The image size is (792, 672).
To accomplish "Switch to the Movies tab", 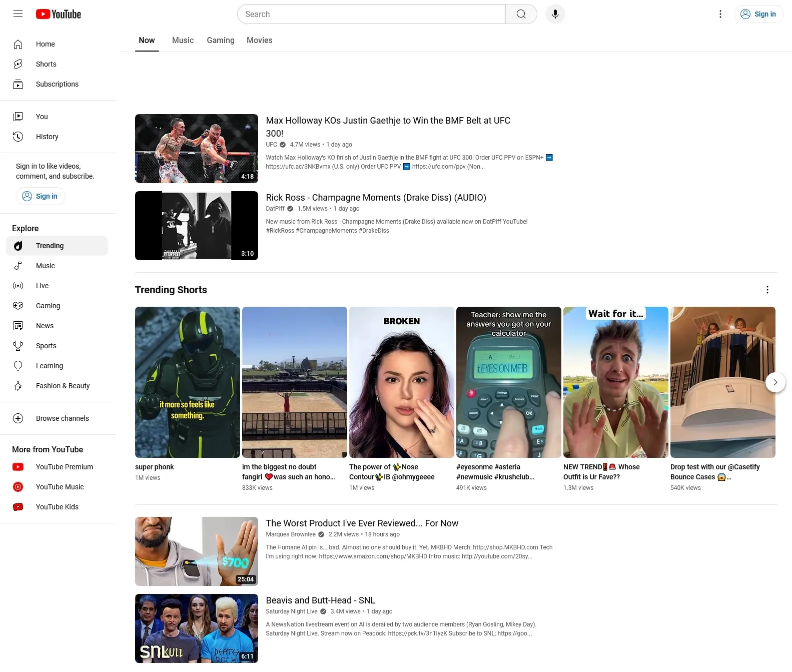I will [x=259, y=41].
